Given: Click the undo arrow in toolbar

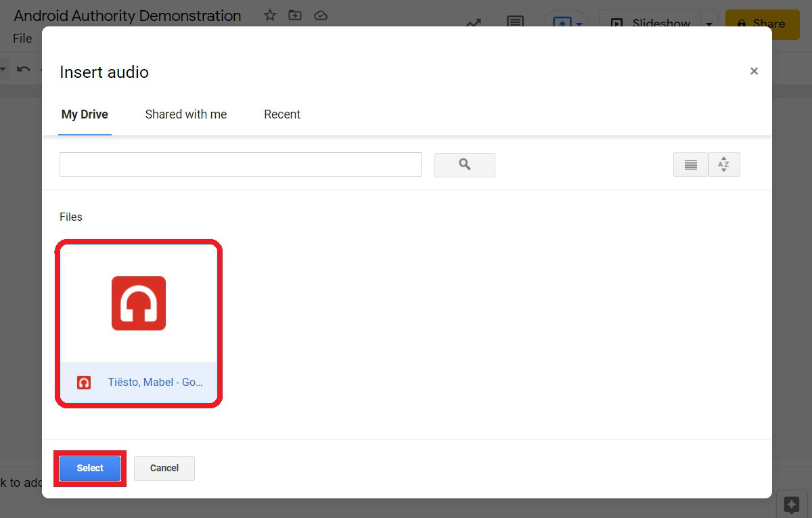Looking at the screenshot, I should coord(24,69).
